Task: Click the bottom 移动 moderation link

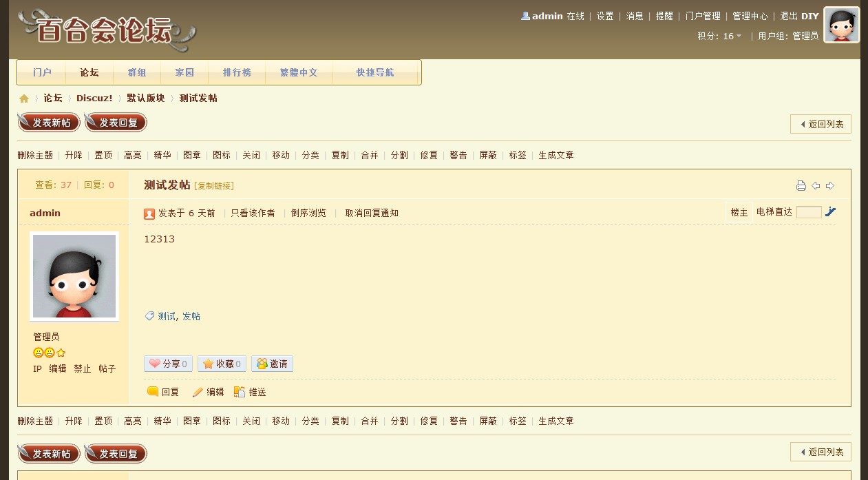Action: [x=281, y=421]
